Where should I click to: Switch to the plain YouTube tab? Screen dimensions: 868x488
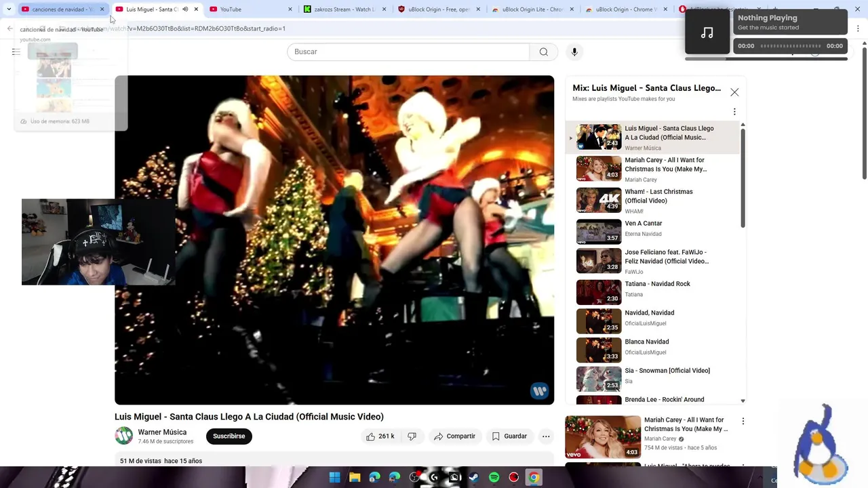(x=251, y=9)
